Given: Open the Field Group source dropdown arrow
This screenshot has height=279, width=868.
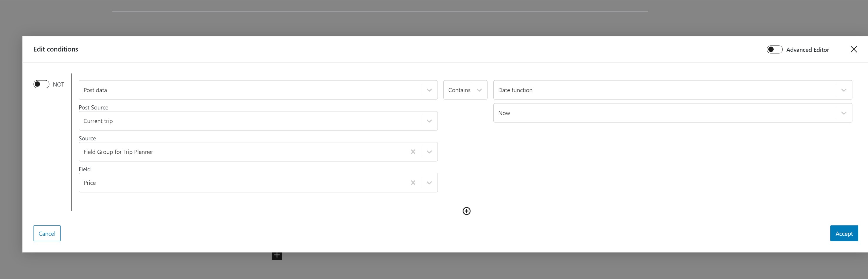Looking at the screenshot, I should [x=429, y=152].
